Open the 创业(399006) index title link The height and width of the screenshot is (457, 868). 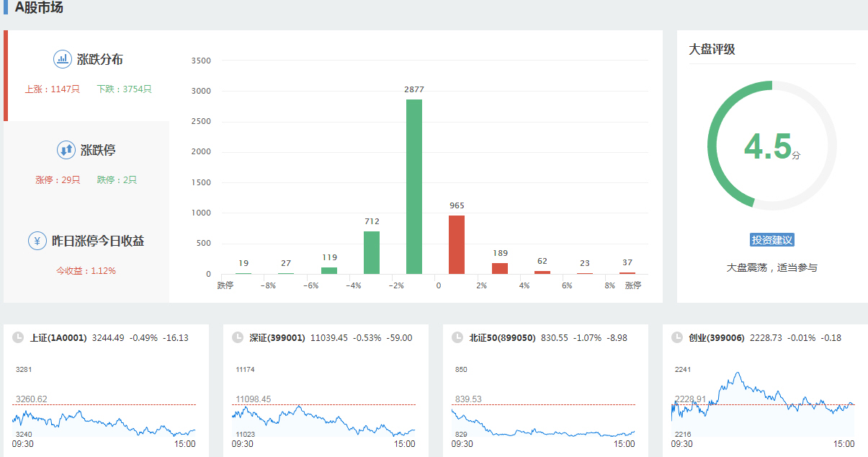click(717, 337)
